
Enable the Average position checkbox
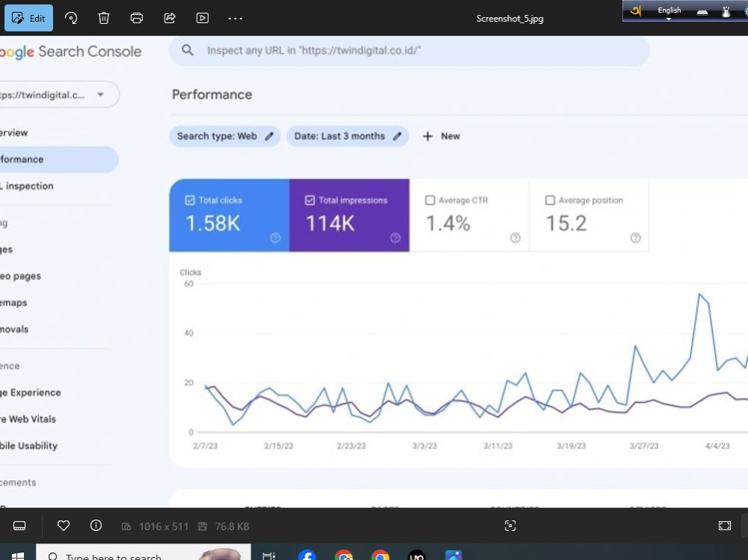[x=550, y=200]
